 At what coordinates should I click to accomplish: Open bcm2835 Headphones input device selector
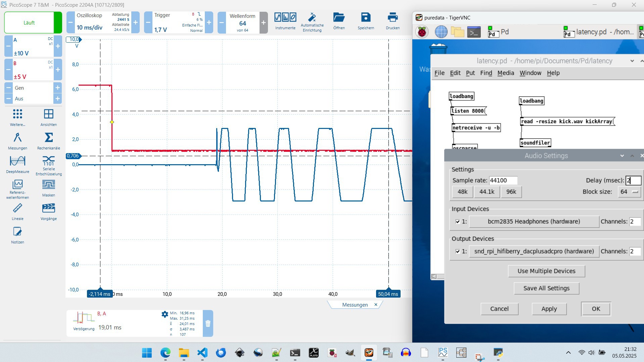click(x=534, y=222)
